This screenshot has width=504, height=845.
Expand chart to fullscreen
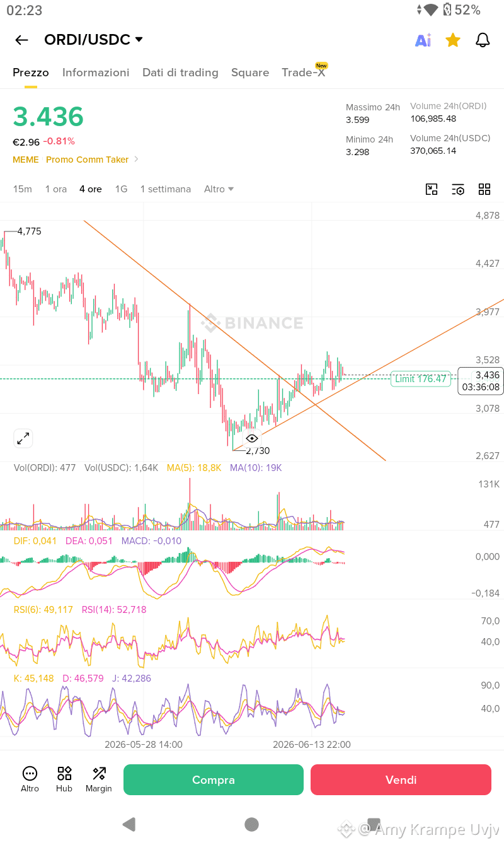pyautogui.click(x=23, y=438)
